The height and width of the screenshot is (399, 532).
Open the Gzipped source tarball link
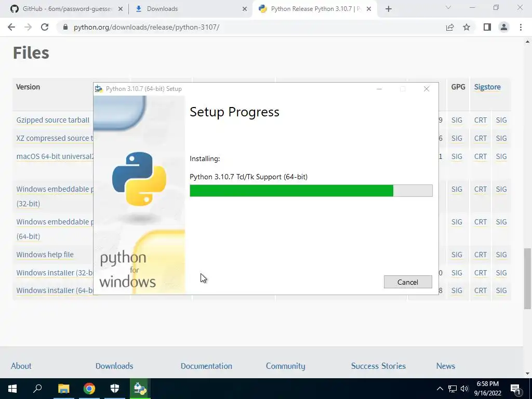[x=53, y=120]
